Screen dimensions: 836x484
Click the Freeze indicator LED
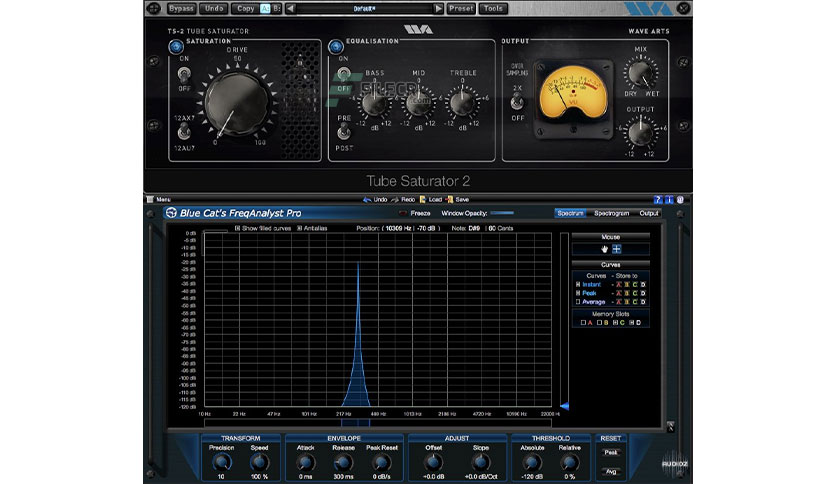click(403, 213)
